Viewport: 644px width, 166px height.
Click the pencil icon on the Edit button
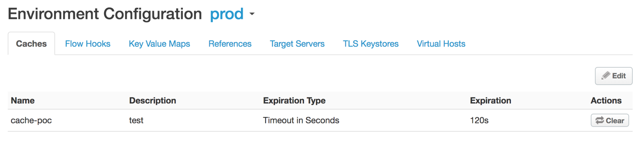click(606, 76)
